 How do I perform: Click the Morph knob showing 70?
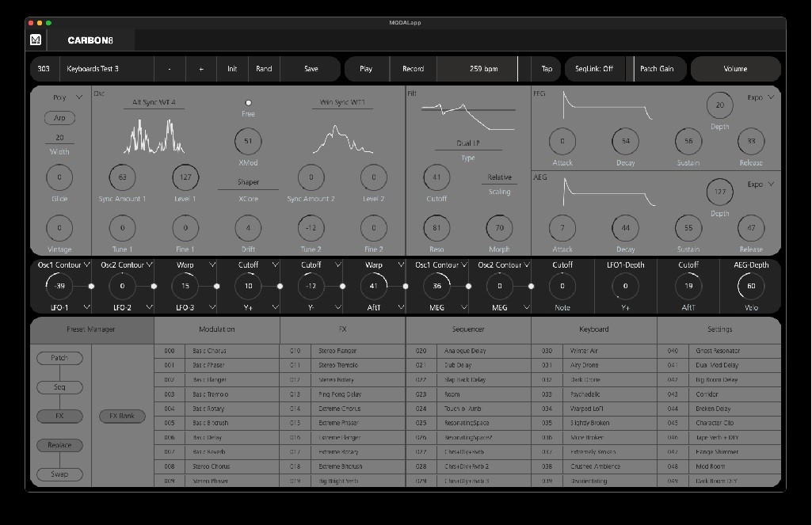click(x=499, y=228)
